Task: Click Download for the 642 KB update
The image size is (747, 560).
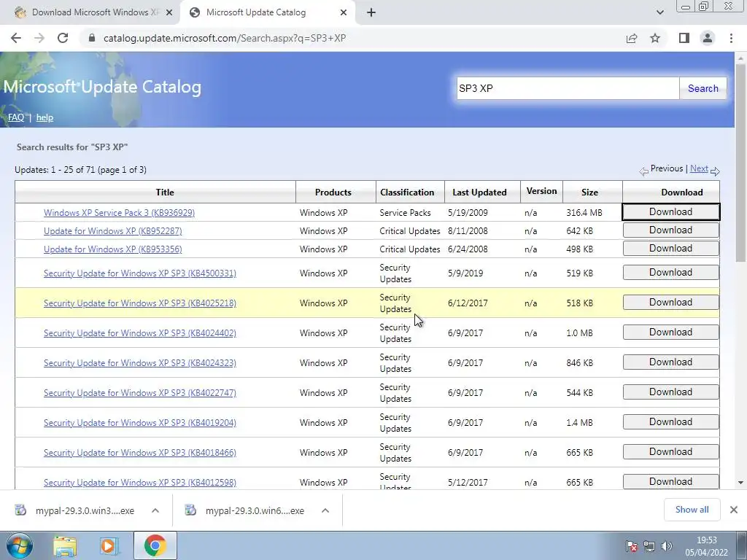Action: [671, 230]
